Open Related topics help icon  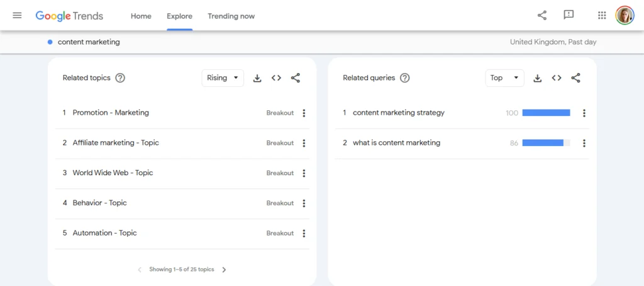click(120, 77)
